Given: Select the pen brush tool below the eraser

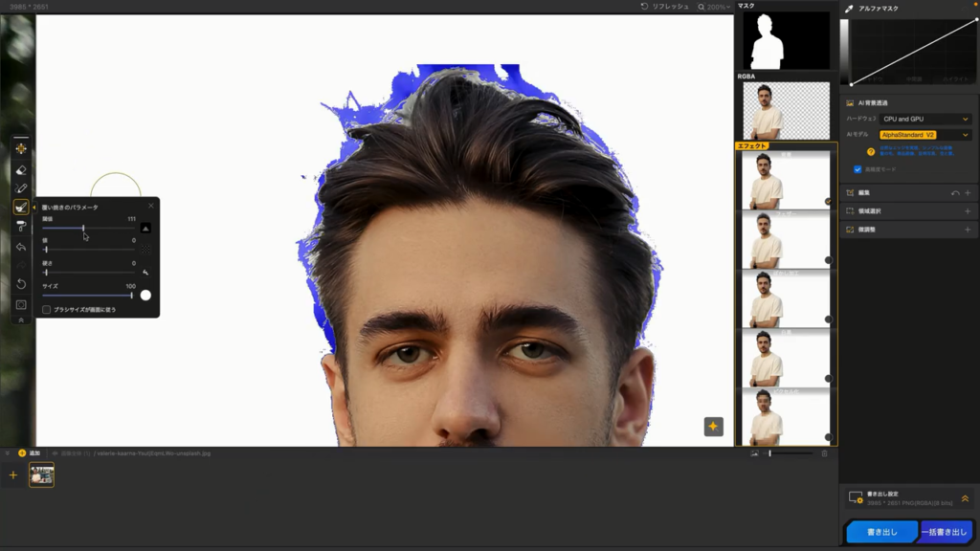Looking at the screenshot, I should [21, 188].
